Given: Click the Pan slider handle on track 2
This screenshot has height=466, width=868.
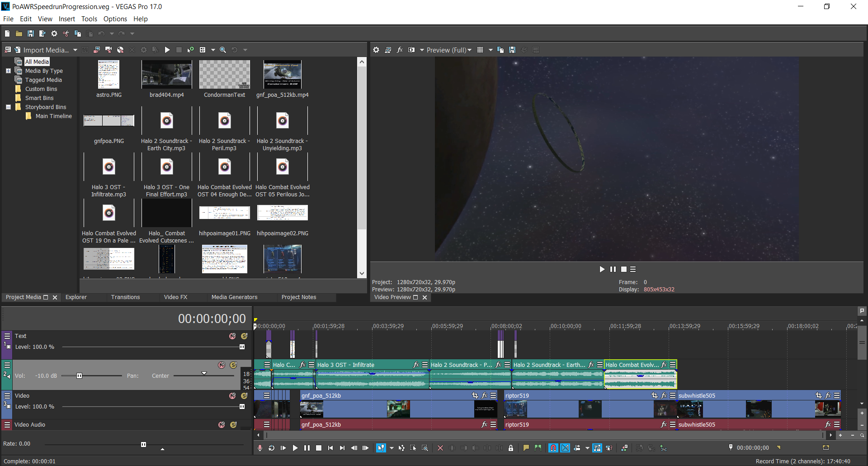Looking at the screenshot, I should 204,374.
